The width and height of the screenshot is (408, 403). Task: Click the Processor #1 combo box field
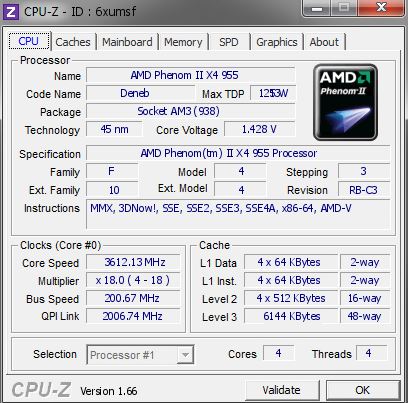pyautogui.click(x=140, y=355)
